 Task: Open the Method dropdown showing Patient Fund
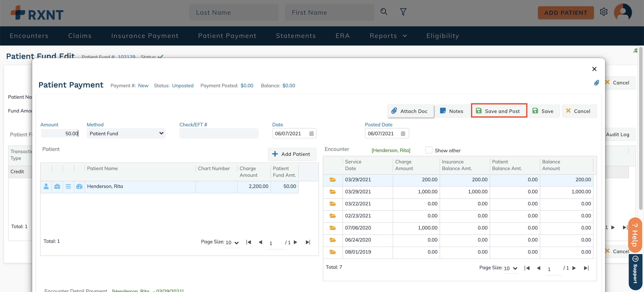126,133
